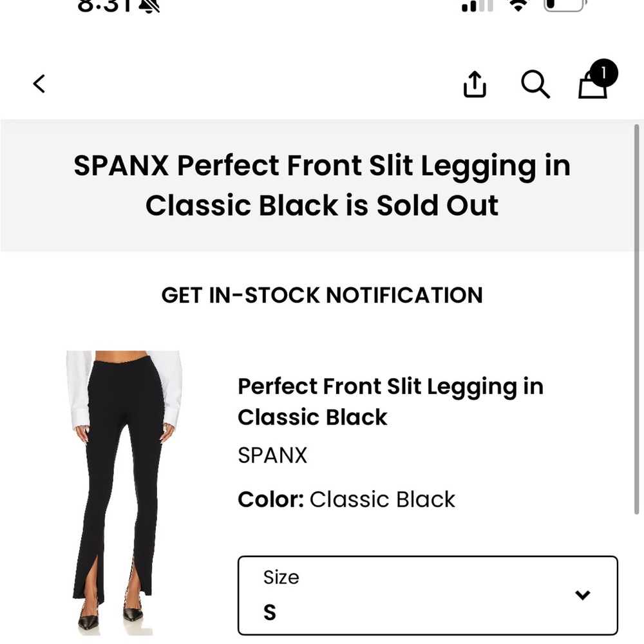This screenshot has width=644, height=644.
Task: Click the SPANX brand name
Action: point(272,455)
